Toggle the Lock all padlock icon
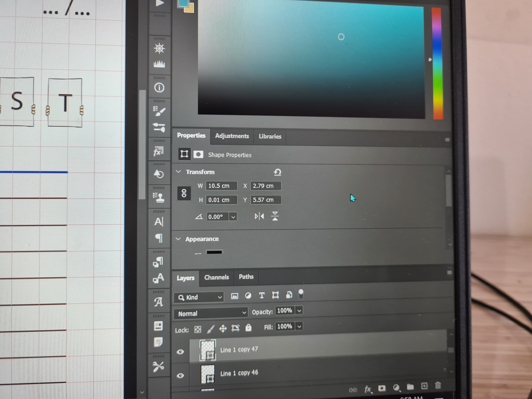This screenshot has height=399, width=532. pos(248,328)
